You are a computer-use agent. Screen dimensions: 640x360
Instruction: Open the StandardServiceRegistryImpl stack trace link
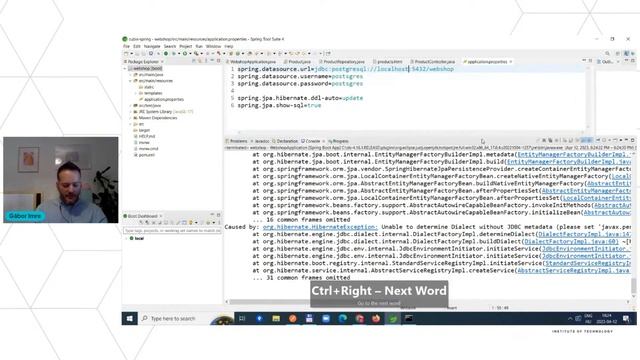click(x=588, y=263)
